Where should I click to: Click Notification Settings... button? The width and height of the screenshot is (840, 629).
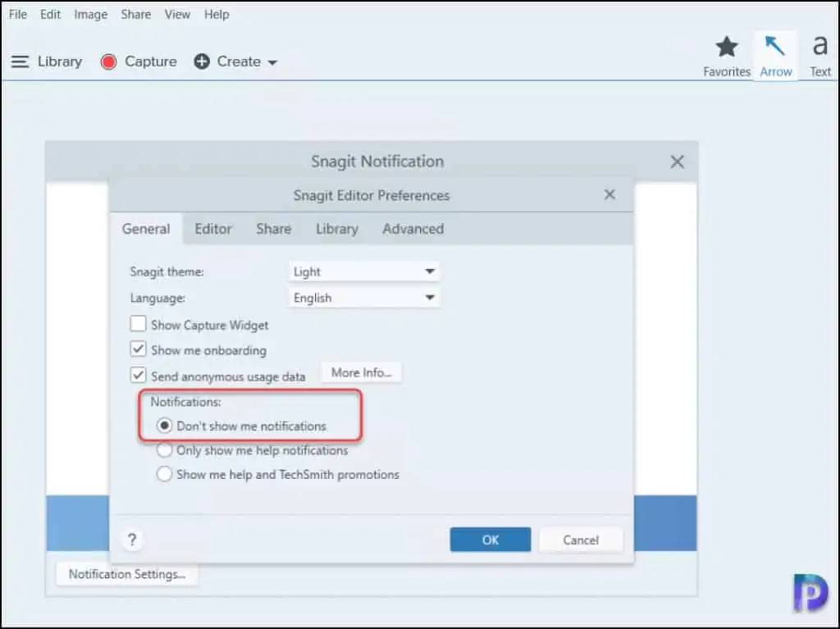coord(127,574)
